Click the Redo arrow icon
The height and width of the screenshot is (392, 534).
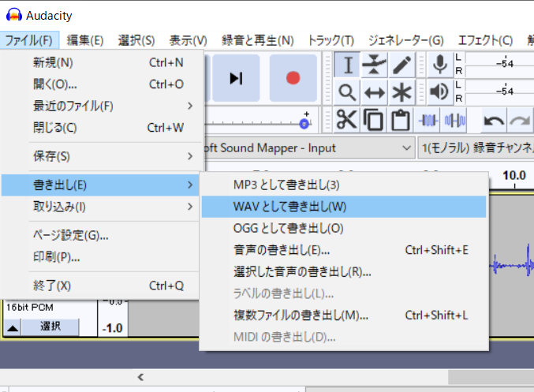pyautogui.click(x=520, y=120)
